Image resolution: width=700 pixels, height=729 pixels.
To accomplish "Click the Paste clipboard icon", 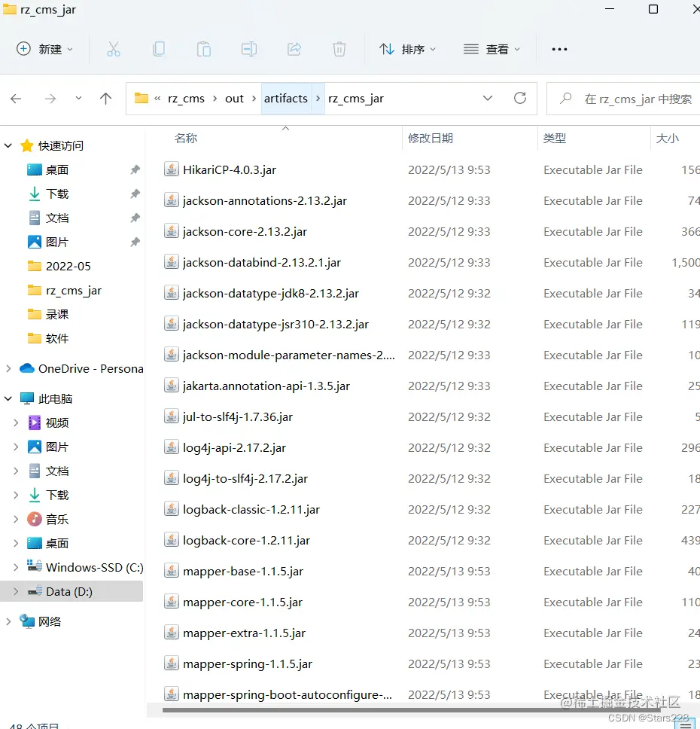I will [x=203, y=49].
